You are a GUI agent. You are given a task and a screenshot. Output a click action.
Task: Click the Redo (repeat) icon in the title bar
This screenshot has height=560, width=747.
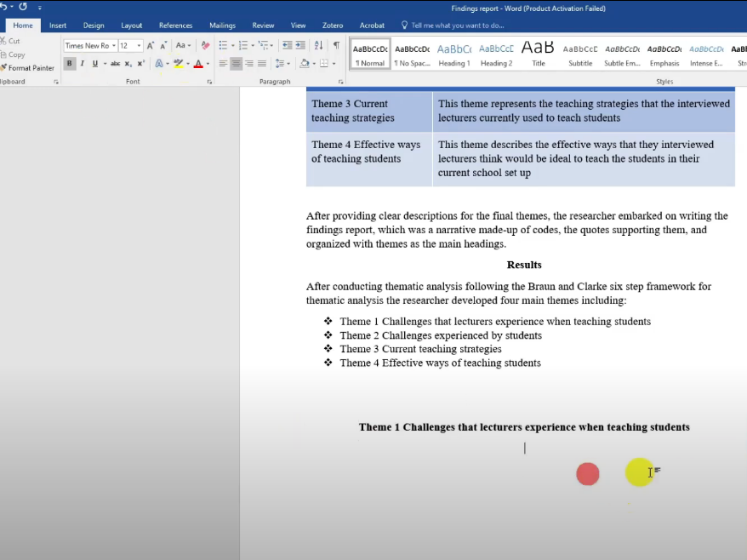(x=23, y=7)
